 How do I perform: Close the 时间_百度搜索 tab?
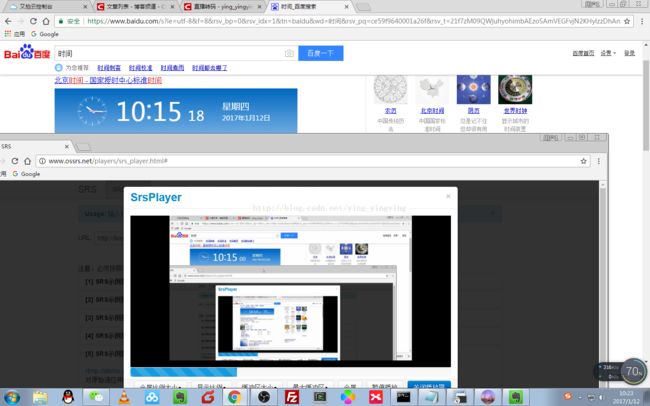click(x=347, y=7)
